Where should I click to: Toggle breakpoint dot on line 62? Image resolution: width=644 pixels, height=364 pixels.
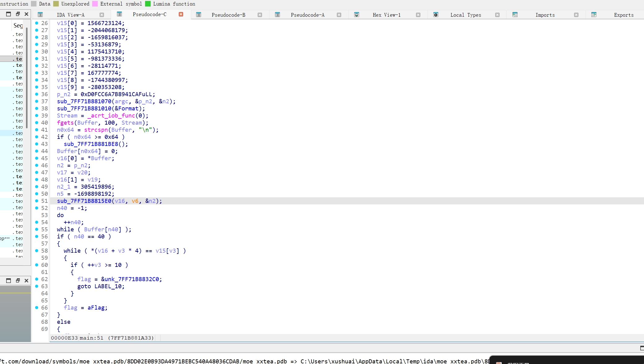coord(37,279)
